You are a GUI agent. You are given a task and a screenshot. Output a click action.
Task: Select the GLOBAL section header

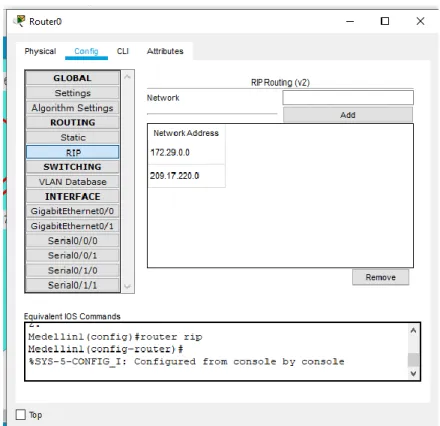72,78
